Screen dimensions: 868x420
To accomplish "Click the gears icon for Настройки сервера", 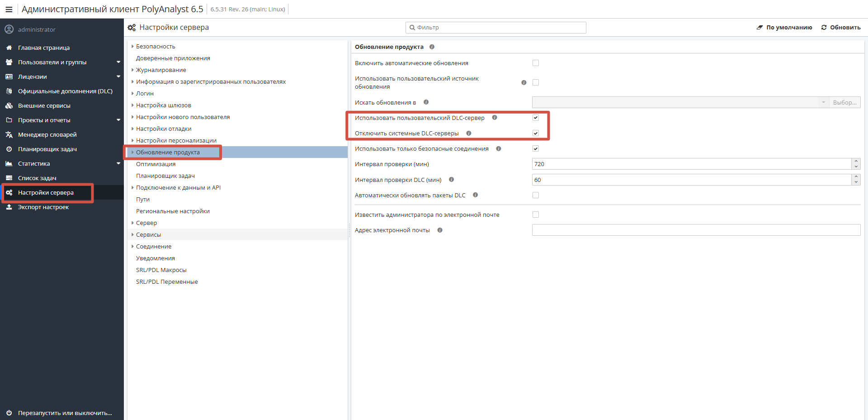I will point(9,192).
